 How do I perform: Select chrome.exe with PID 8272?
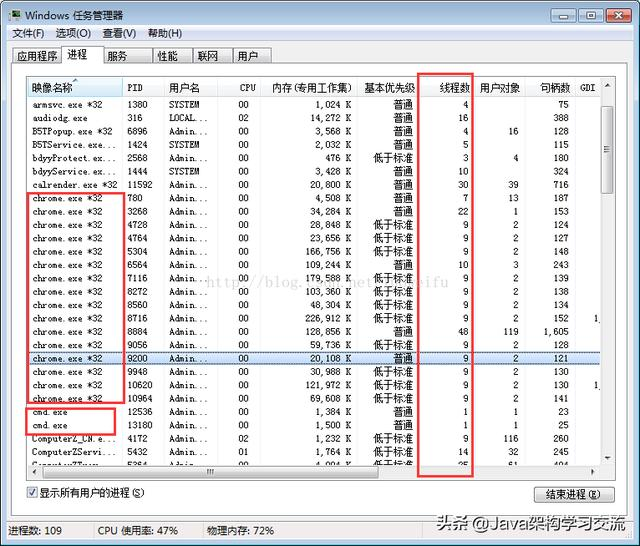point(314,291)
